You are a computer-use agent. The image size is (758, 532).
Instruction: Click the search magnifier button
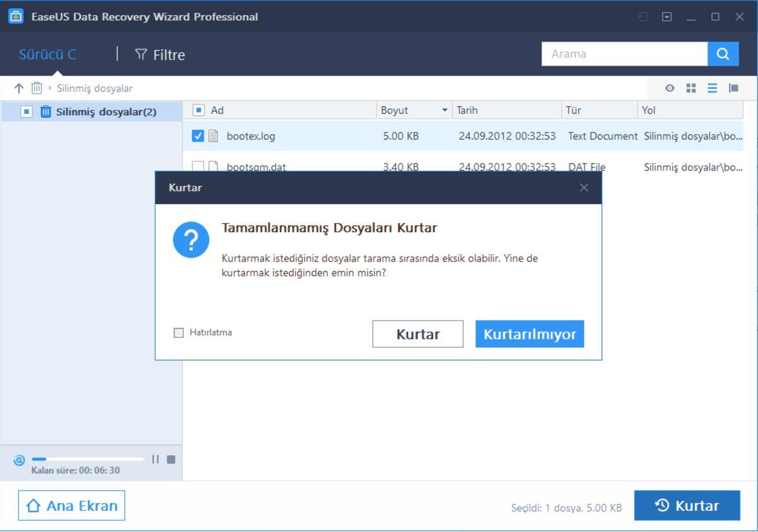point(723,54)
